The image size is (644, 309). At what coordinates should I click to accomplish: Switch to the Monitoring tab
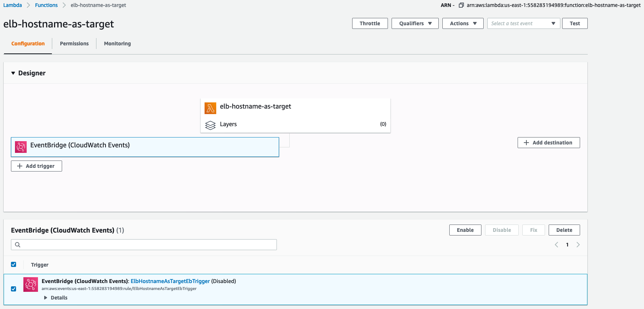tap(117, 44)
